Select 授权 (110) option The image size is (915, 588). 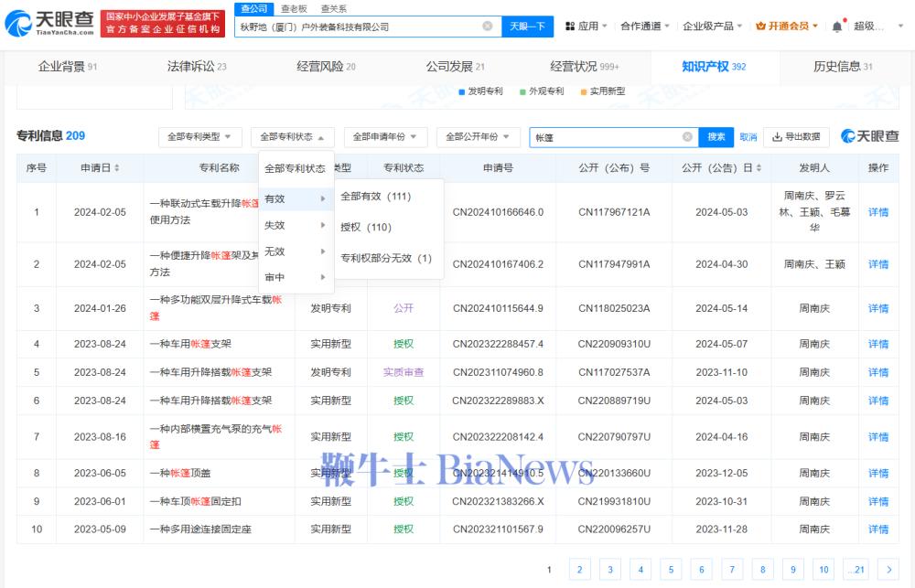(x=366, y=228)
